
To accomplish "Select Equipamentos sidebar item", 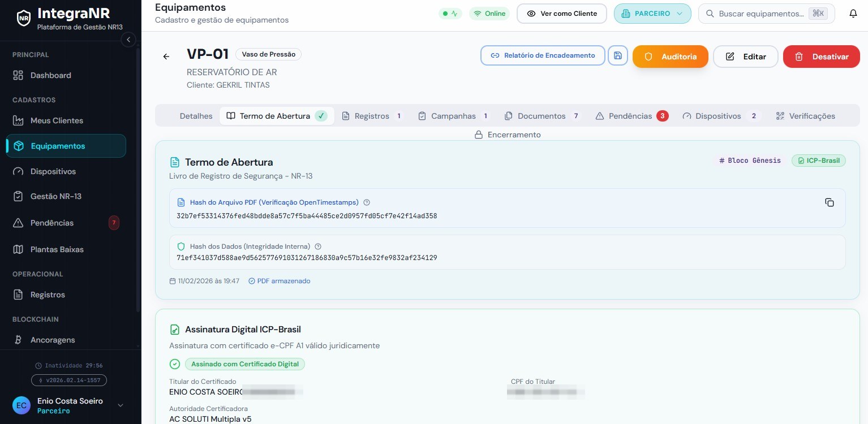I will (x=66, y=146).
